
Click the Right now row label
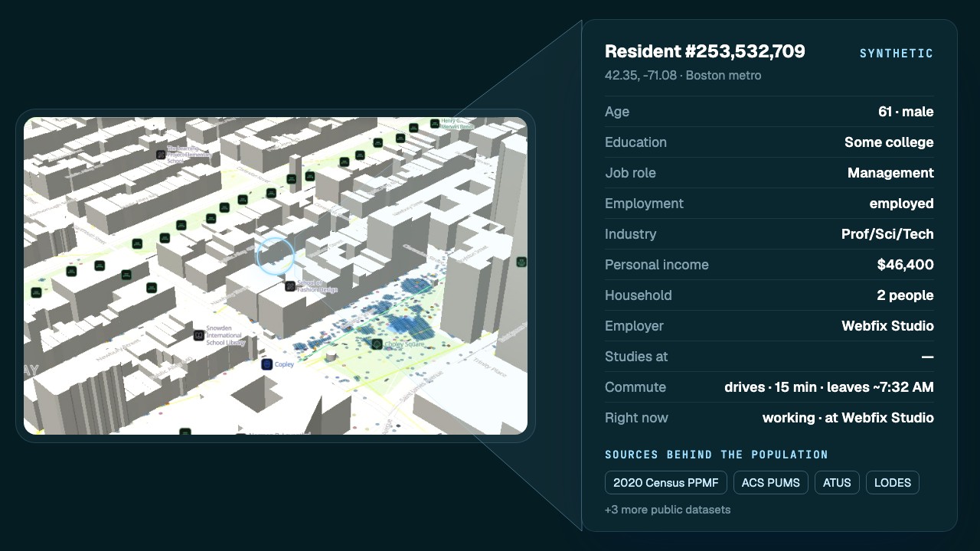[636, 418]
